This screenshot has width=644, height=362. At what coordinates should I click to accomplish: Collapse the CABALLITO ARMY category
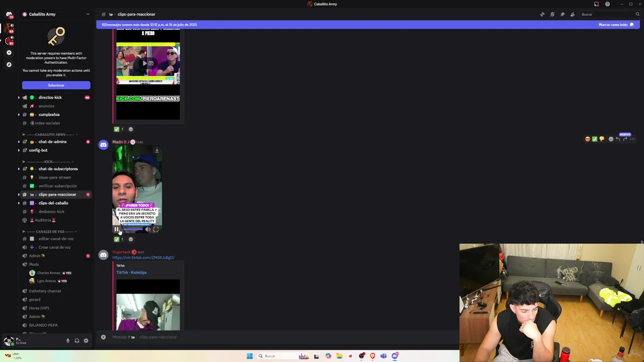pos(50,134)
